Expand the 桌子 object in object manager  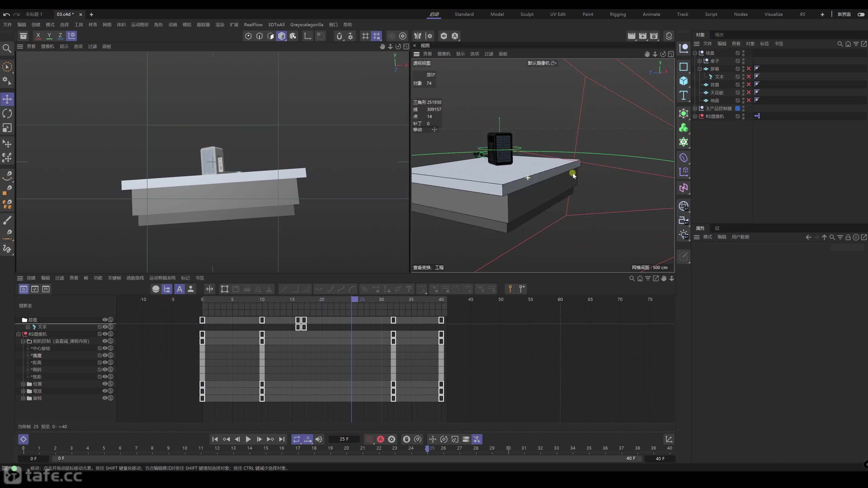pyautogui.click(x=699, y=61)
